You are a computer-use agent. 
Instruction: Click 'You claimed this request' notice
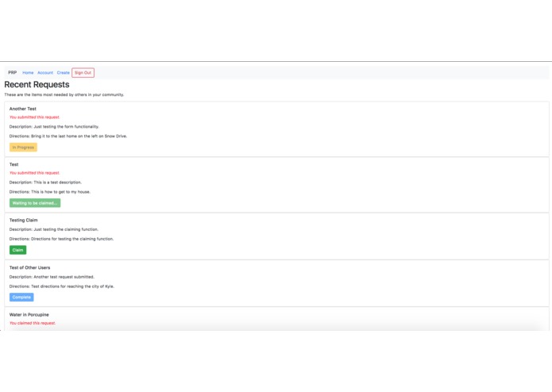click(33, 323)
